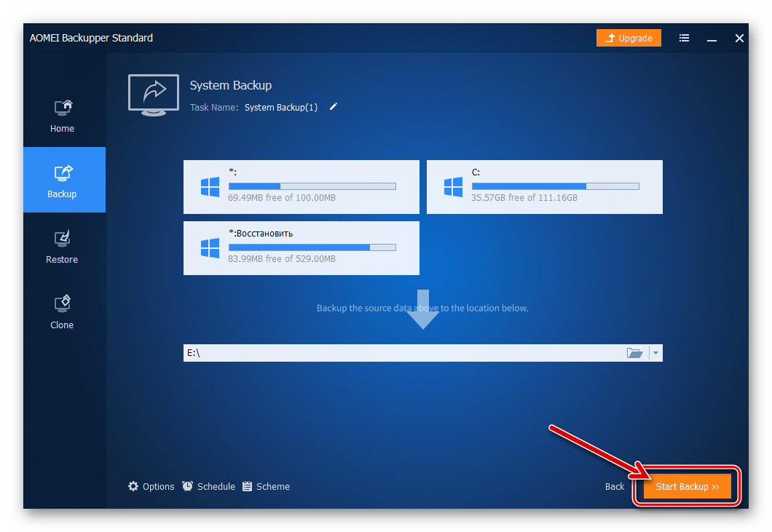This screenshot has width=772, height=532.
Task: Click the text 83.99MB free of 529.00MB
Action: 282,259
